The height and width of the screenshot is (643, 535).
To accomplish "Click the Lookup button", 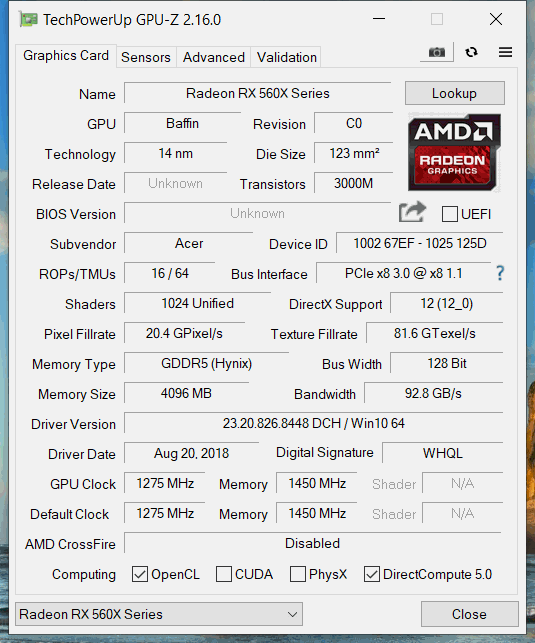I will pyautogui.click(x=455, y=93).
